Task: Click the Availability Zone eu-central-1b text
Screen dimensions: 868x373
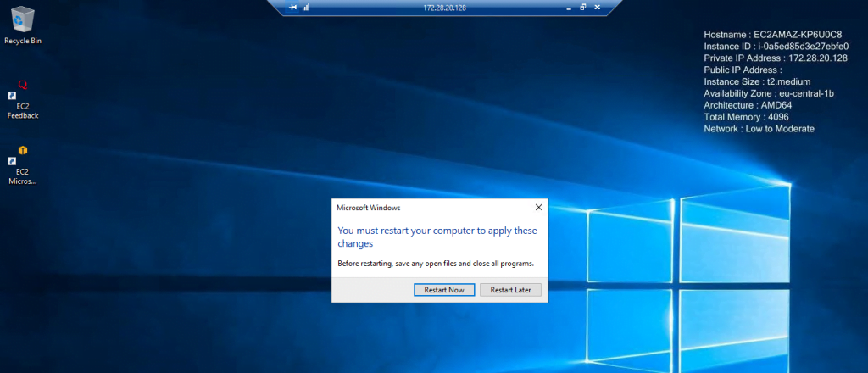Action: point(769,93)
